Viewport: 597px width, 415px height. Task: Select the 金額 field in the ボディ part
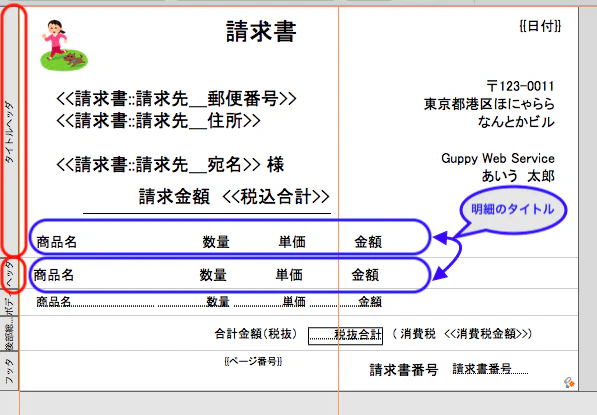click(346, 302)
